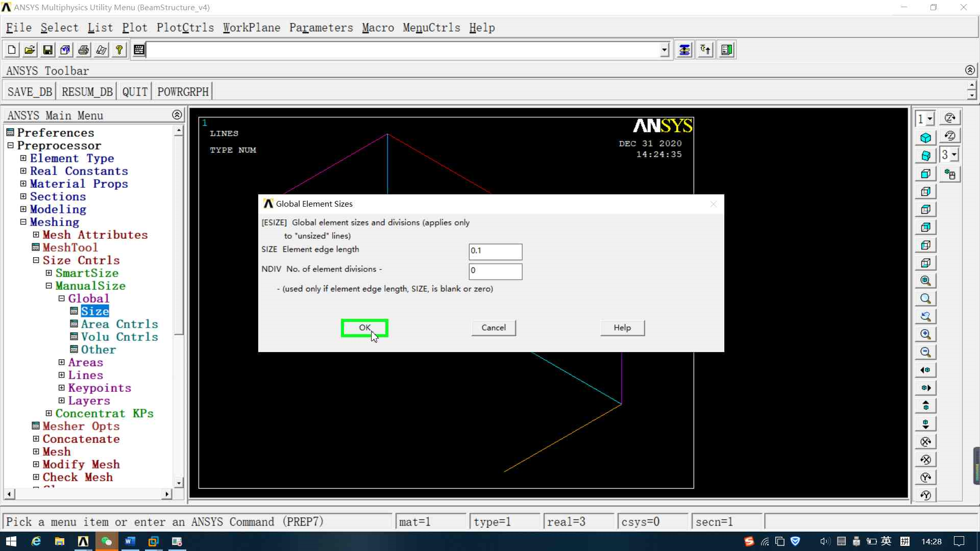Click OK in Global Element Sizes dialog
The image size is (980, 551).
point(364,328)
